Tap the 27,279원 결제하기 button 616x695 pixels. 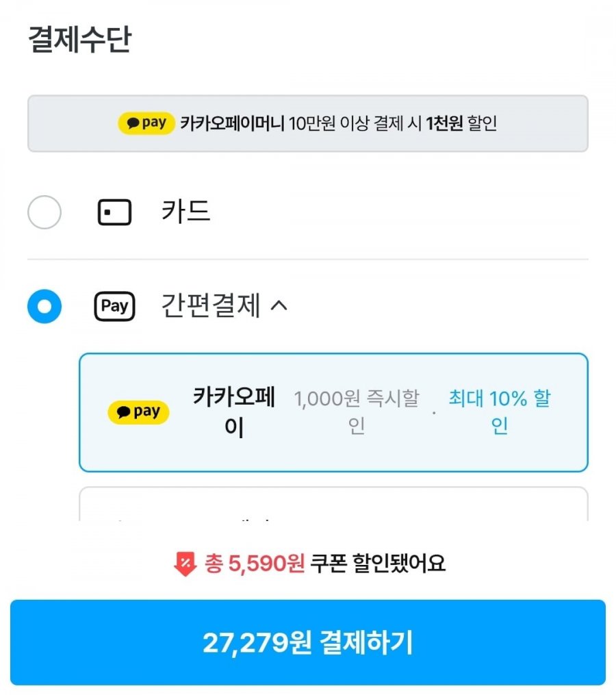(x=308, y=642)
